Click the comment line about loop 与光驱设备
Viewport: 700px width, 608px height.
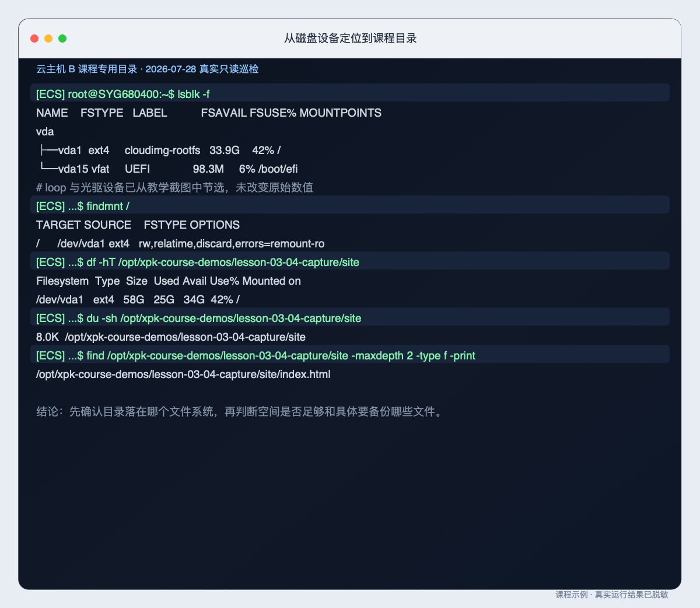(174, 187)
